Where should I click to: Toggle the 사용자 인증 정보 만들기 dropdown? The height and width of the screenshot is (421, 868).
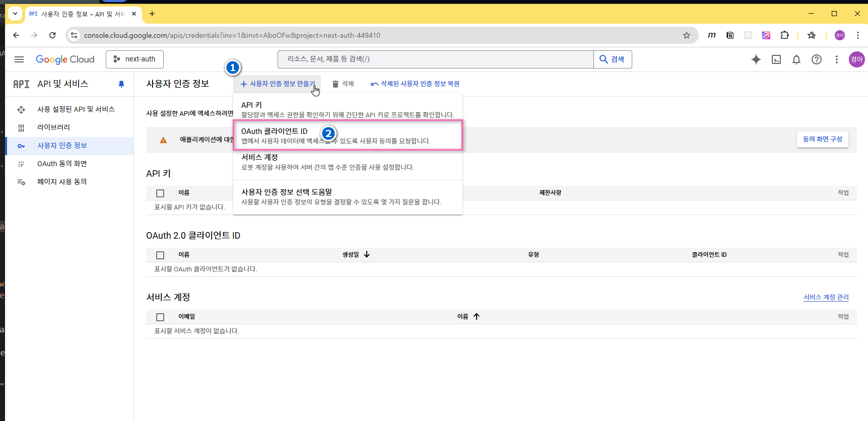click(277, 84)
